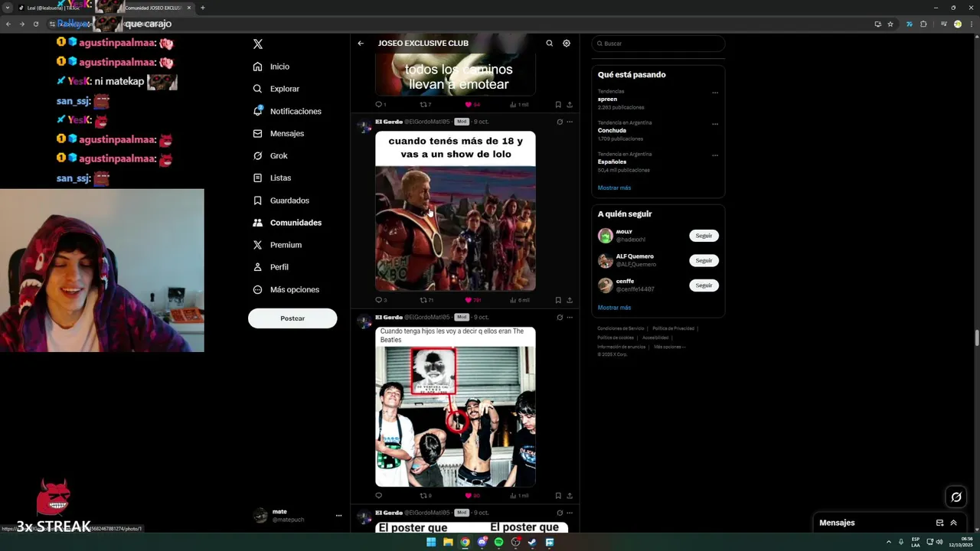980x551 pixels.
Task: Click Grok icon on show de lolo post
Action: pyautogui.click(x=560, y=122)
